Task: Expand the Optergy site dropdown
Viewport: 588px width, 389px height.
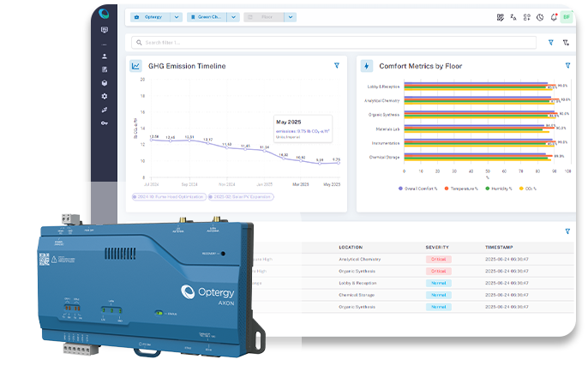Action: [x=176, y=17]
